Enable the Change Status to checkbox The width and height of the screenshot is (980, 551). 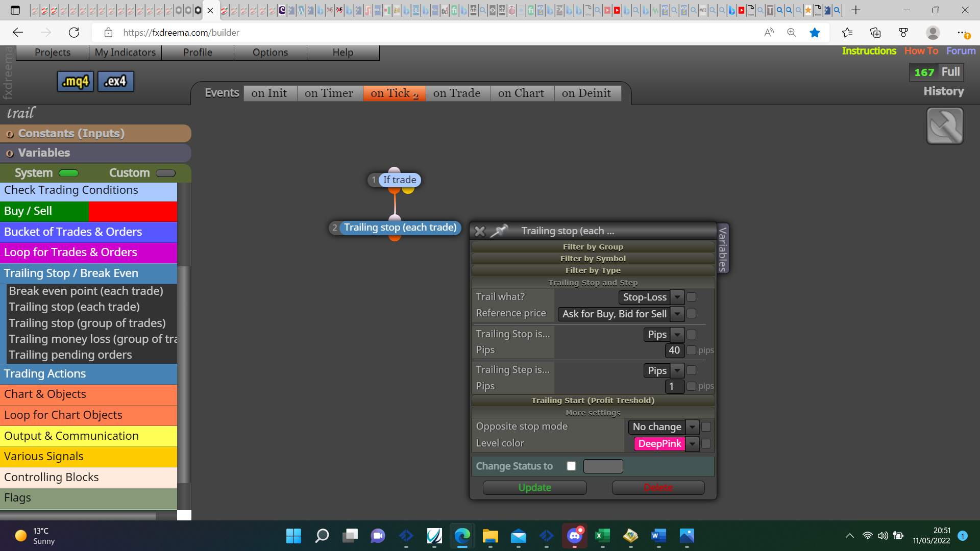(x=571, y=466)
